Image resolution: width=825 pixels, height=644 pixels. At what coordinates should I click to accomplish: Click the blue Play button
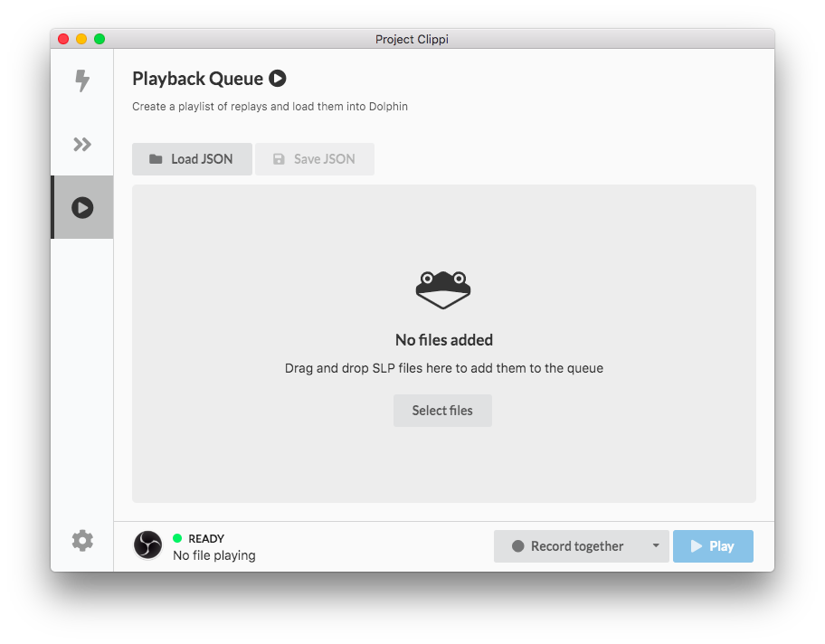713,546
